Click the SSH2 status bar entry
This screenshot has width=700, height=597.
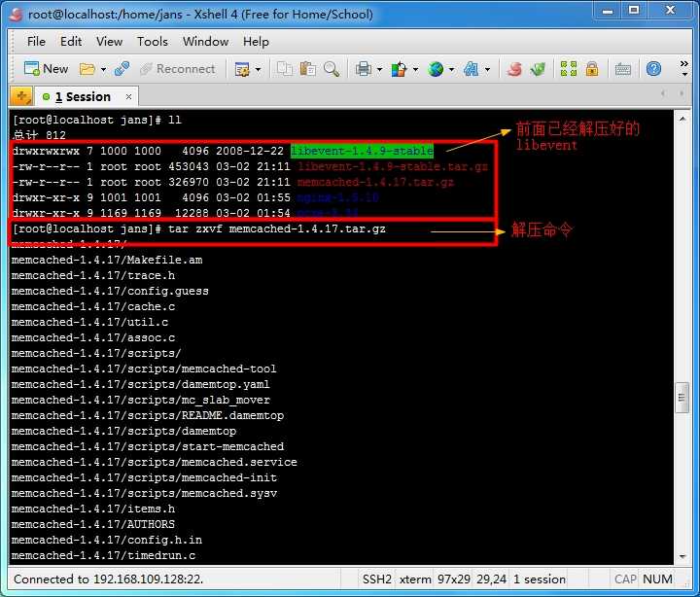click(377, 579)
